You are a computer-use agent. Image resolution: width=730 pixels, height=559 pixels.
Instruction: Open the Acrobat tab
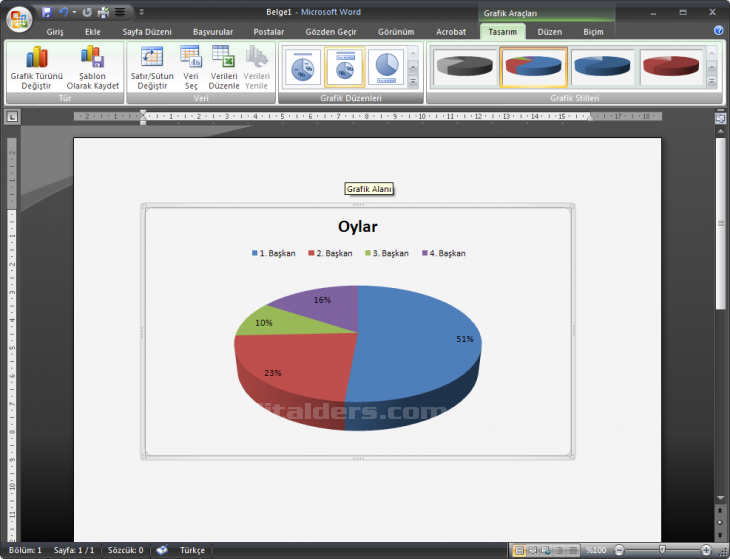451,32
